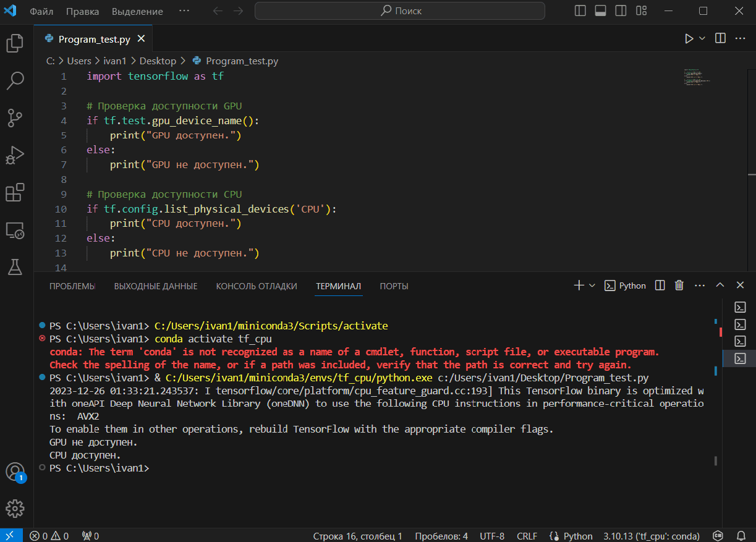Viewport: 756px width, 542px height.
Task: Maximize panel size with chevron up
Action: point(720,286)
